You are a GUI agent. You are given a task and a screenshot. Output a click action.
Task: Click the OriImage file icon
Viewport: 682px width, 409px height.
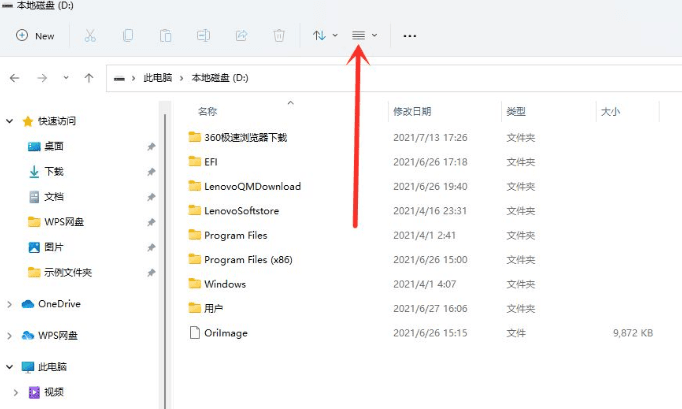194,332
